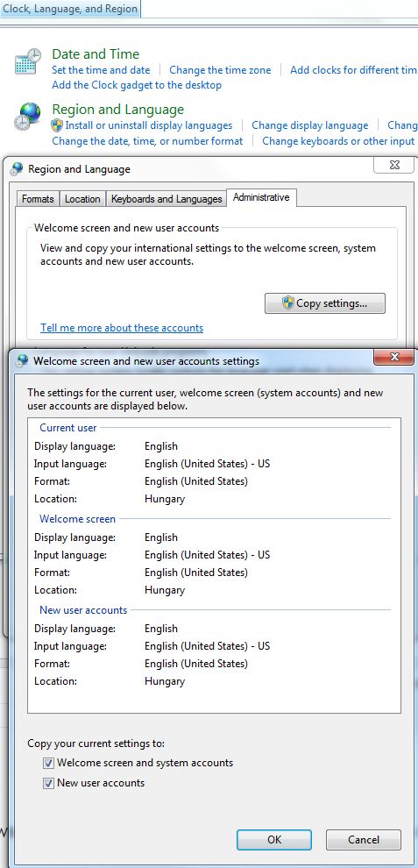Select the Administrative tab
Image resolution: width=418 pixels, height=868 pixels.
261,197
